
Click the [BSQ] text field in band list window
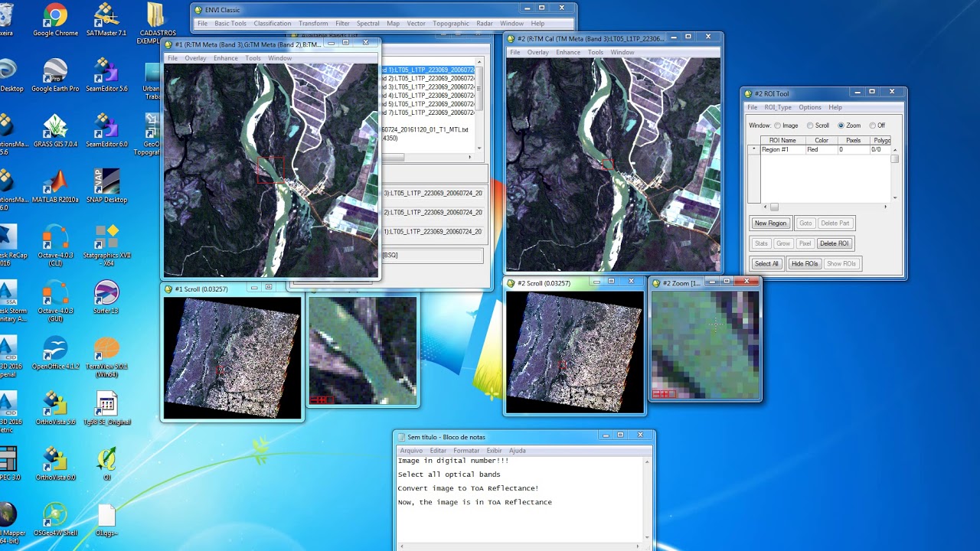[433, 256]
